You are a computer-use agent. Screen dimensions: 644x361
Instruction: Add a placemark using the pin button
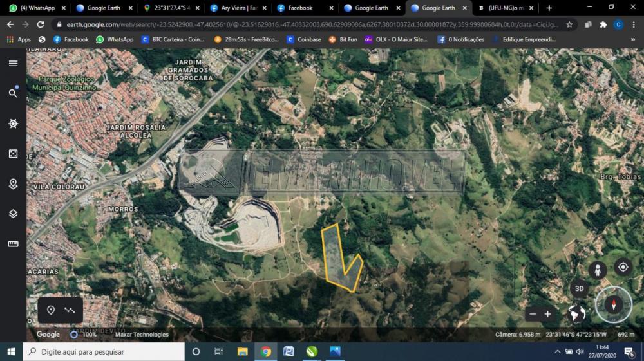click(x=51, y=310)
